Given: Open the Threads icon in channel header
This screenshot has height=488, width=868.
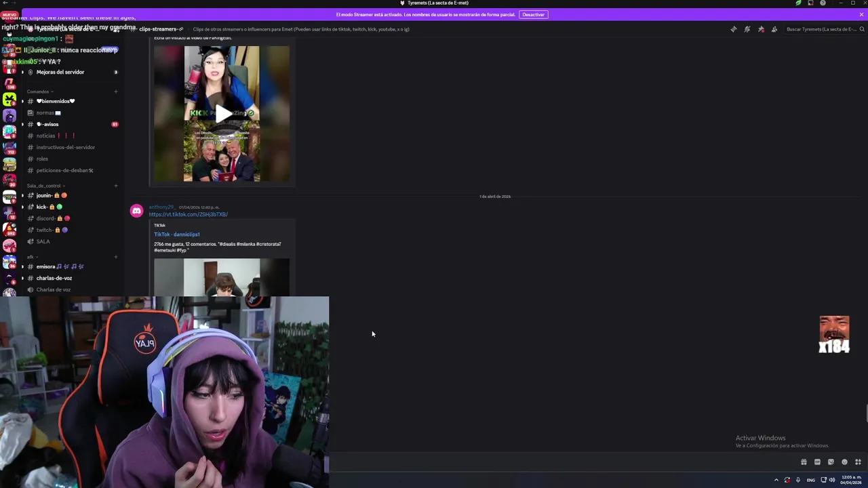Looking at the screenshot, I should (734, 29).
